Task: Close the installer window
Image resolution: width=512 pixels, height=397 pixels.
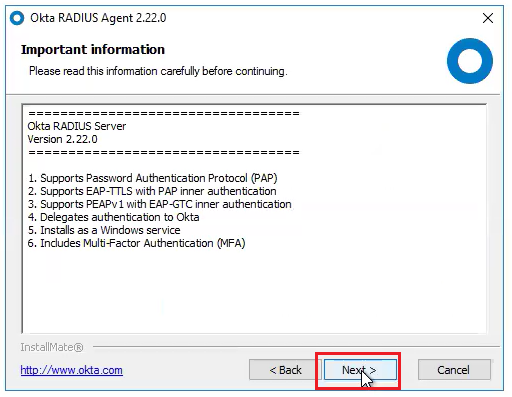Action: (488, 18)
